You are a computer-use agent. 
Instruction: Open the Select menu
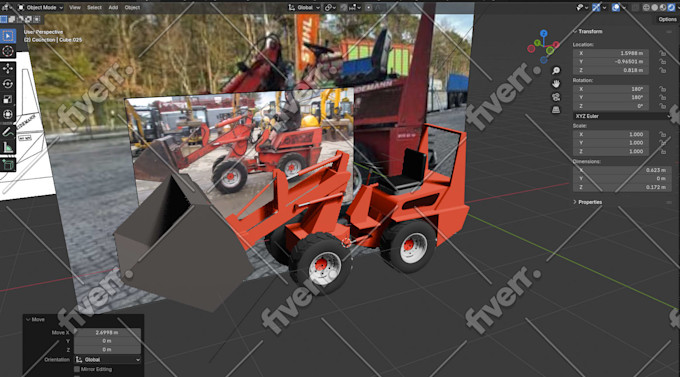94,7
